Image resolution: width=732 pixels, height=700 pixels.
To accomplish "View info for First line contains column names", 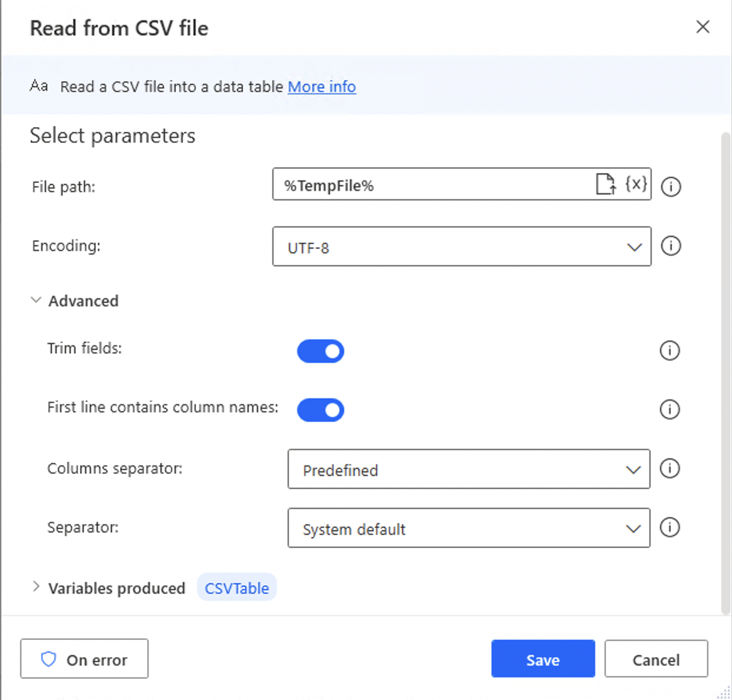I will [x=670, y=410].
